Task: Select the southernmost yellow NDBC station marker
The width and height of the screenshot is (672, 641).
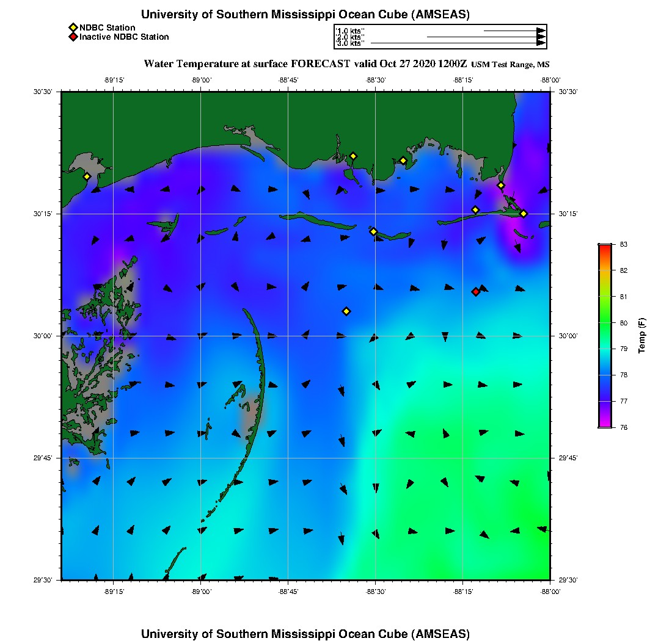Action: pos(346,311)
